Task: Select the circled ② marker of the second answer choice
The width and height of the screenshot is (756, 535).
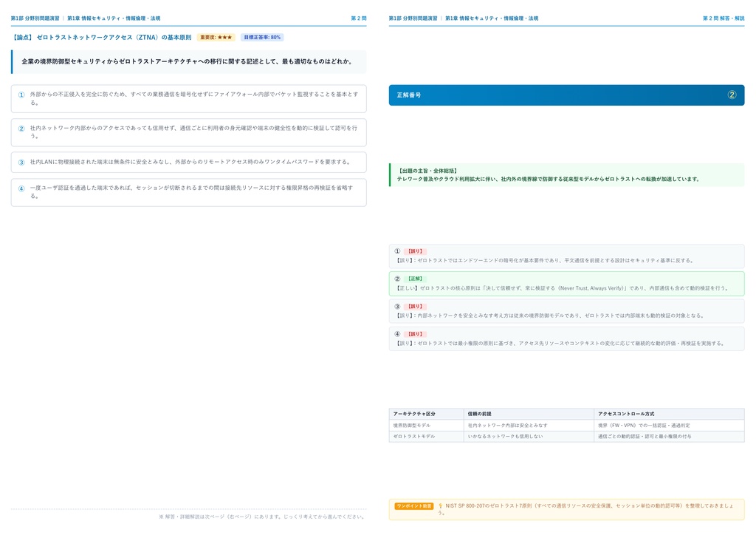Action: pos(21,129)
